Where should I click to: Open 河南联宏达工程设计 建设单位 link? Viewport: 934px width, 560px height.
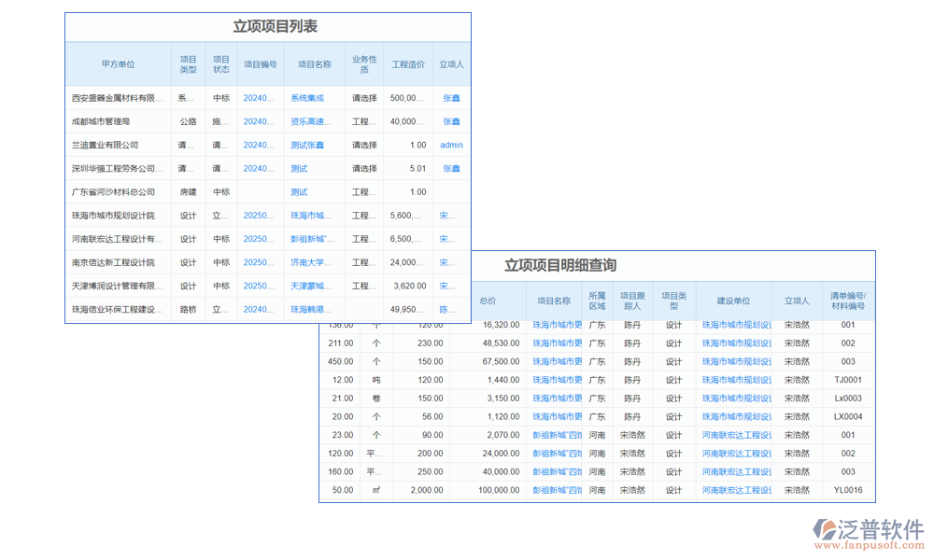click(737, 435)
